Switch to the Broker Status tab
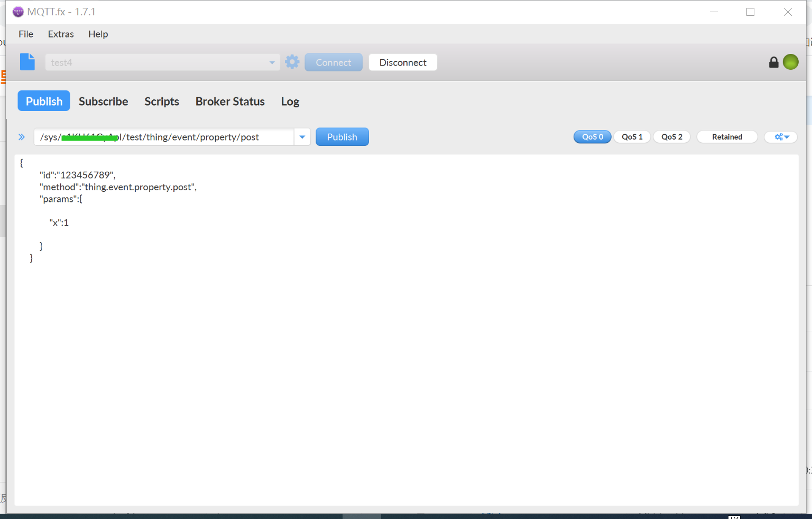Image resolution: width=812 pixels, height=519 pixels. (x=230, y=101)
